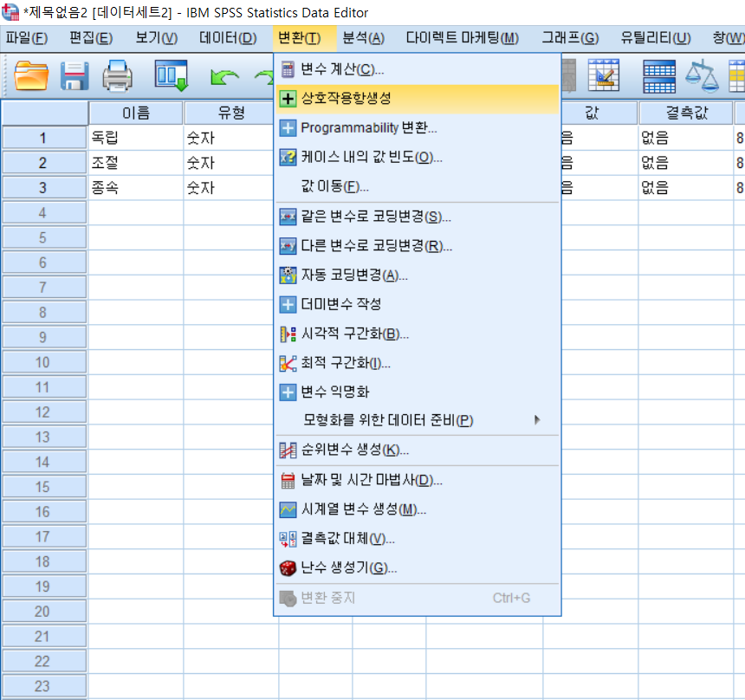Click calculator icon beside 변수 계산
Viewport: 745px width, 700px height.
[x=288, y=69]
